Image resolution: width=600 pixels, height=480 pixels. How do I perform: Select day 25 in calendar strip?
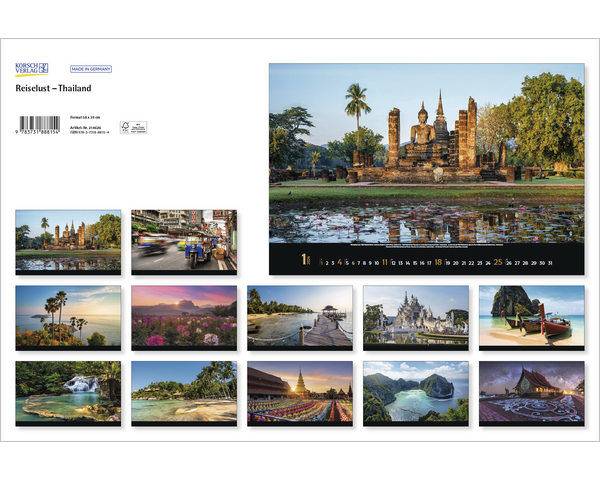pos(497,263)
